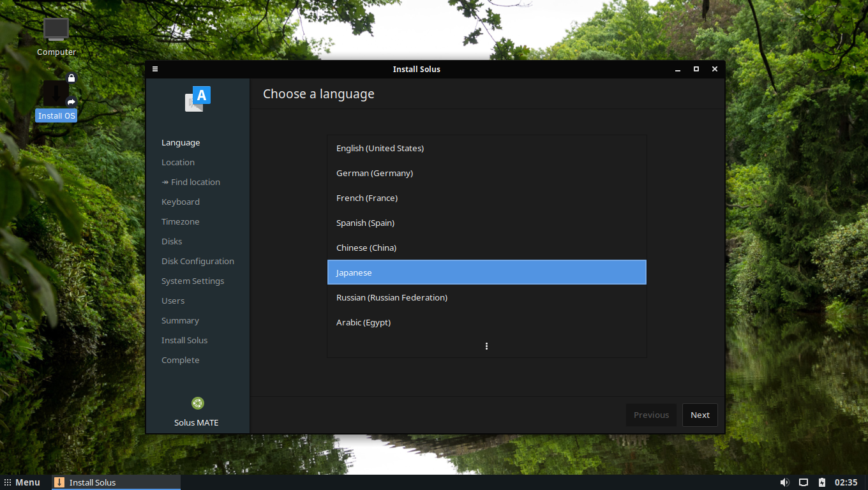The height and width of the screenshot is (490, 868).
Task: Choose French (France) from the list
Action: point(487,198)
